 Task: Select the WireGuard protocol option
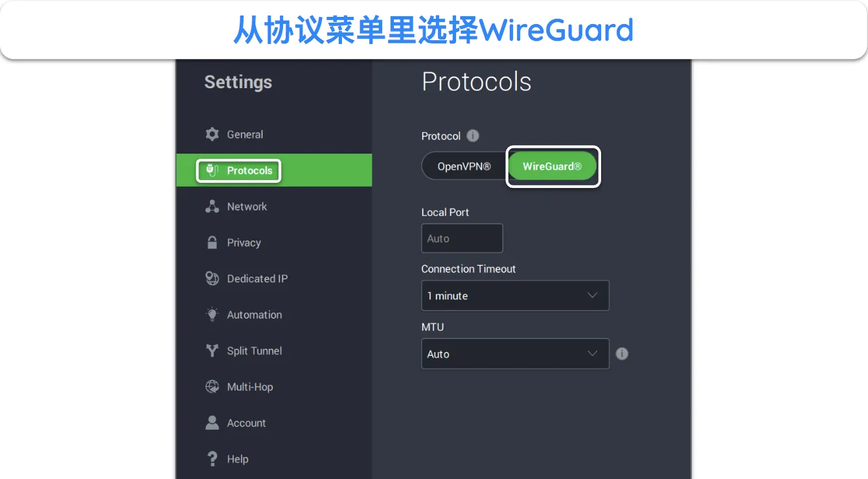point(552,167)
